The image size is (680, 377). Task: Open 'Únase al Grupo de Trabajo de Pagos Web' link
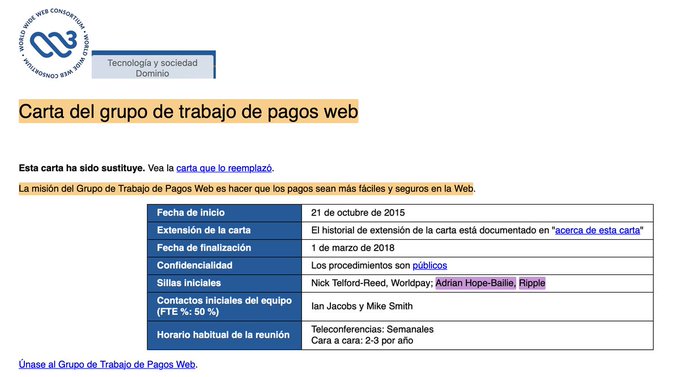click(107, 364)
